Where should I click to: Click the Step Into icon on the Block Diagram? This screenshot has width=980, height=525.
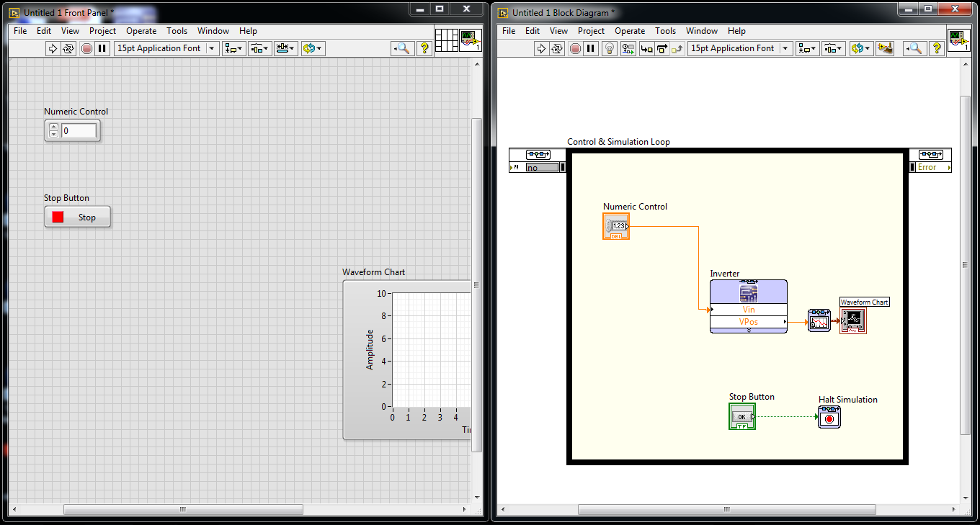click(645, 48)
